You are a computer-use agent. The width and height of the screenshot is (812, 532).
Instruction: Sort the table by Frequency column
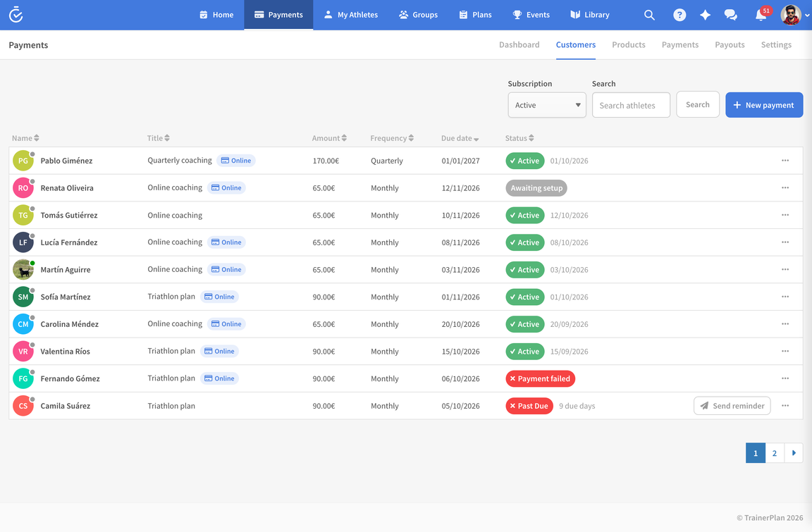click(x=392, y=138)
